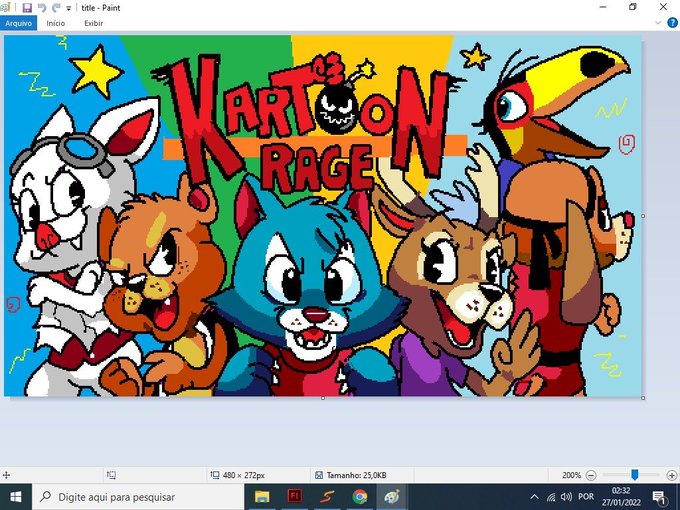The width and height of the screenshot is (680, 510).
Task: Click the volume speaker tray icon
Action: click(x=566, y=497)
